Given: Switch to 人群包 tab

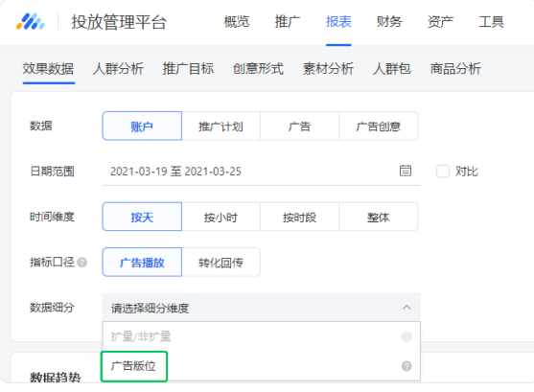Looking at the screenshot, I should (x=392, y=68).
